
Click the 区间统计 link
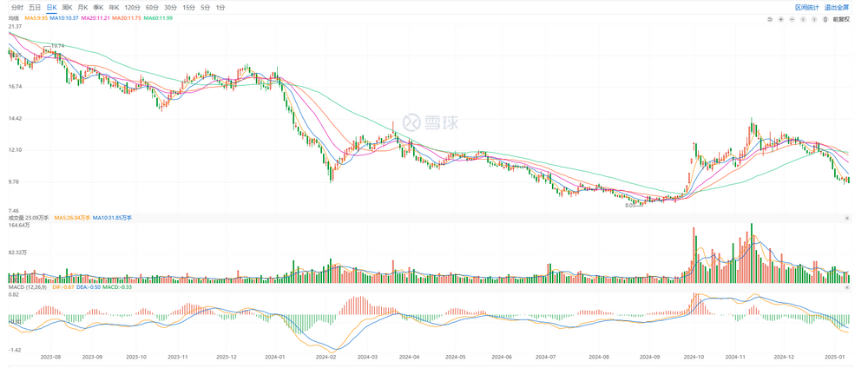(x=806, y=7)
